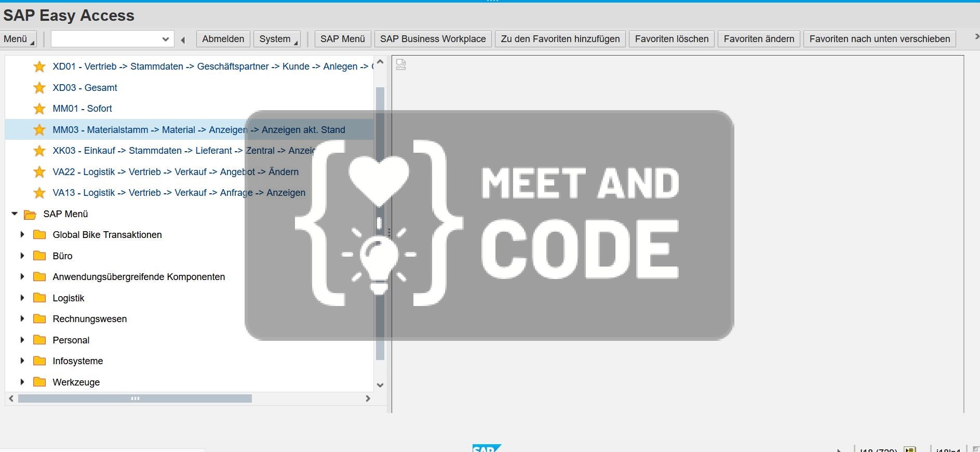This screenshot has width=980, height=452.
Task: Click the vertical scrollbar thumb of tree
Action: click(380, 223)
